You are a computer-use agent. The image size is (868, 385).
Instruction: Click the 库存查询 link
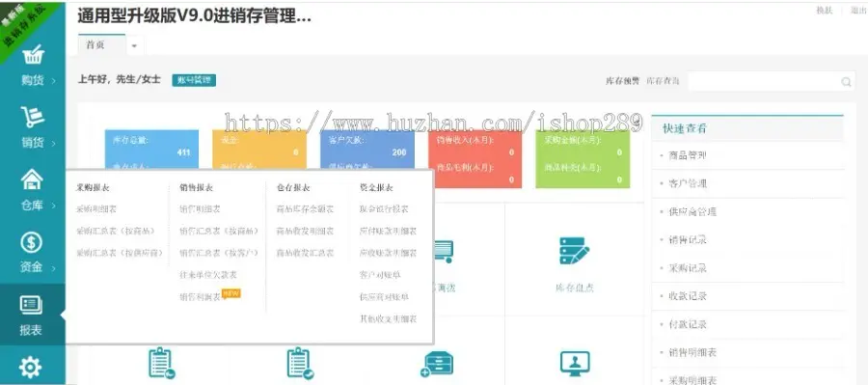coord(664,81)
